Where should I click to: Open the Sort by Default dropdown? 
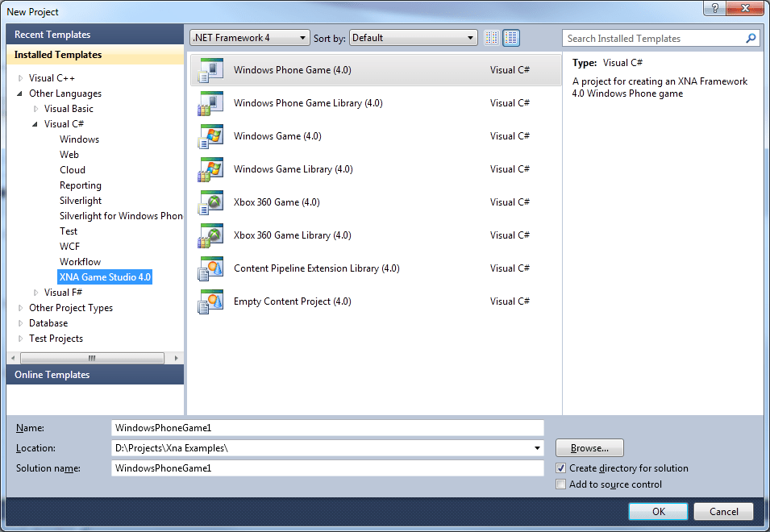click(413, 38)
